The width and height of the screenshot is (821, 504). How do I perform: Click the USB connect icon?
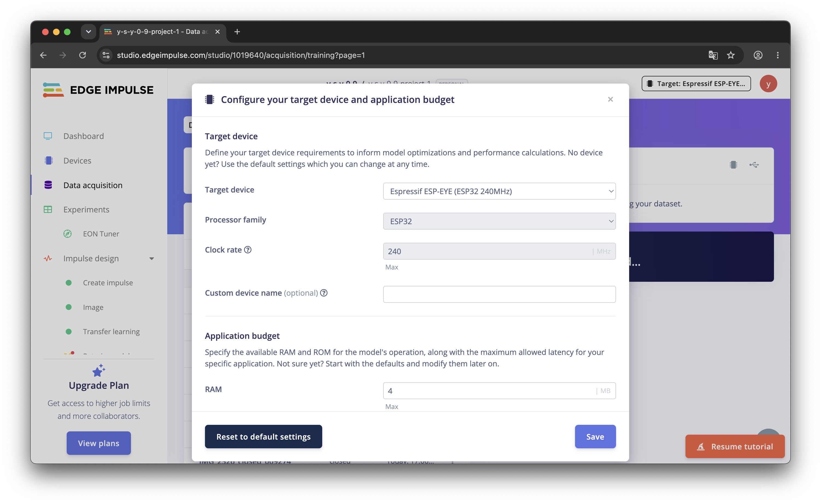pos(754,165)
